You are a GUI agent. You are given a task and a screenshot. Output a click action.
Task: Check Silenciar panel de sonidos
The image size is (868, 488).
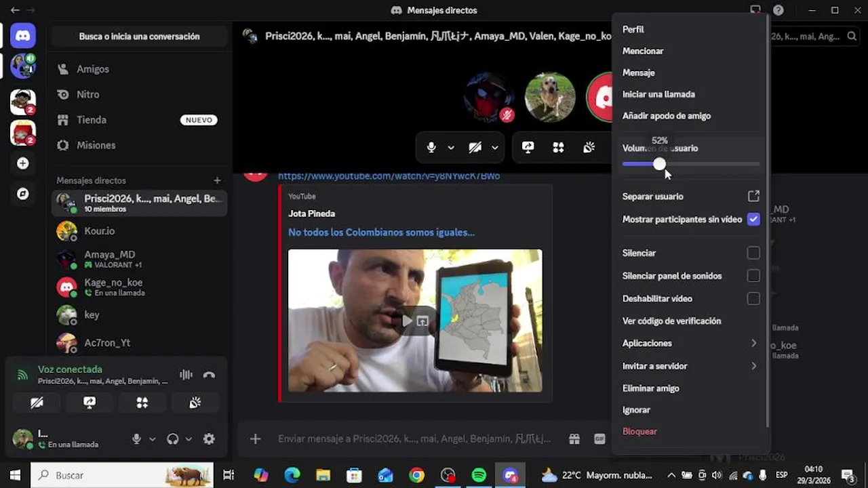tap(753, 276)
